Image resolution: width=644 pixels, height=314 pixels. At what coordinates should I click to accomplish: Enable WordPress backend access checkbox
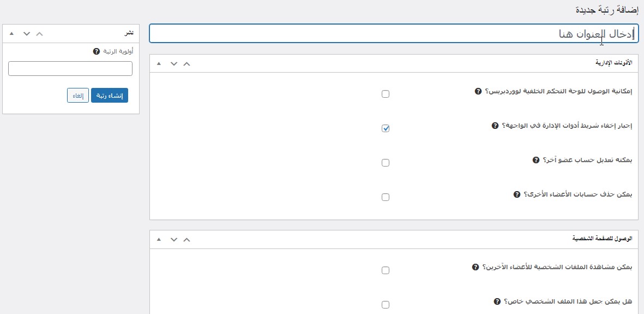click(x=386, y=94)
